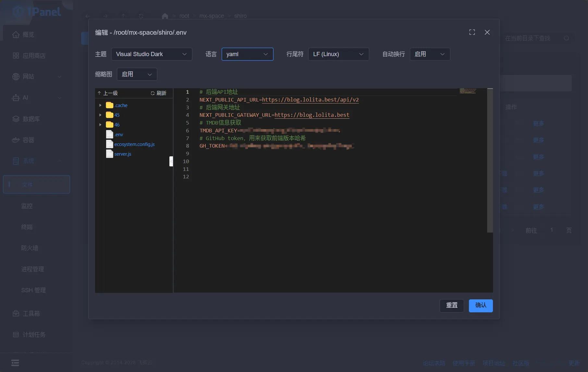Click the home overview icon in sidebar
This screenshot has height=372, width=588.
[x=16, y=35]
